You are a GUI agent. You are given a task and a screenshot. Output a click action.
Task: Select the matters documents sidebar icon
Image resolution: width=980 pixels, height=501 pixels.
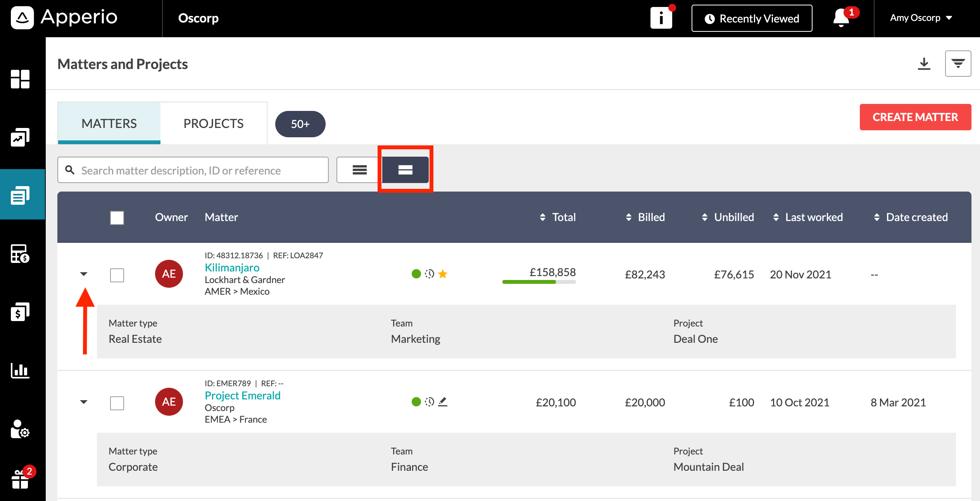click(x=20, y=195)
